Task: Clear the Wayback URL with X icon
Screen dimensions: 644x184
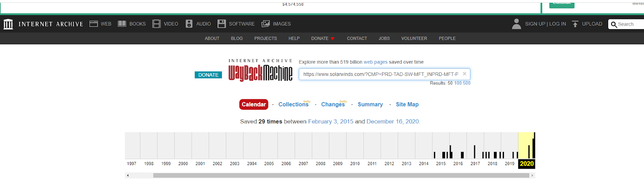Action: pyautogui.click(x=464, y=74)
